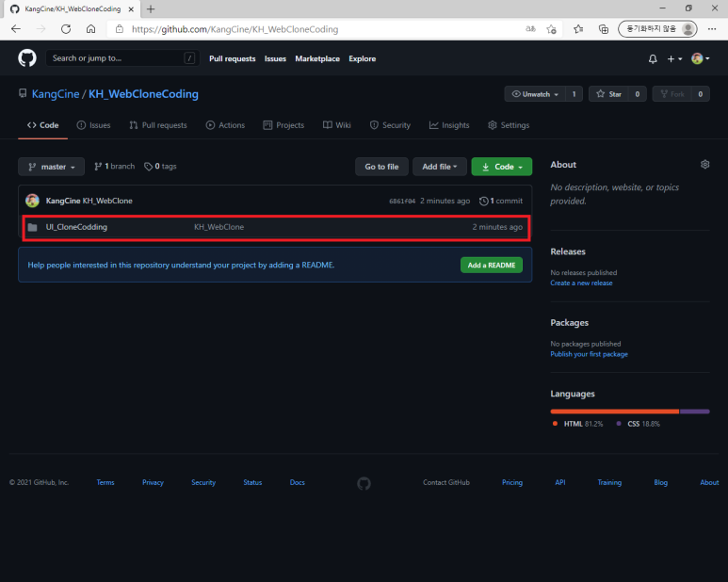Open the browser favorites list icon
The image size is (728, 582).
578,29
